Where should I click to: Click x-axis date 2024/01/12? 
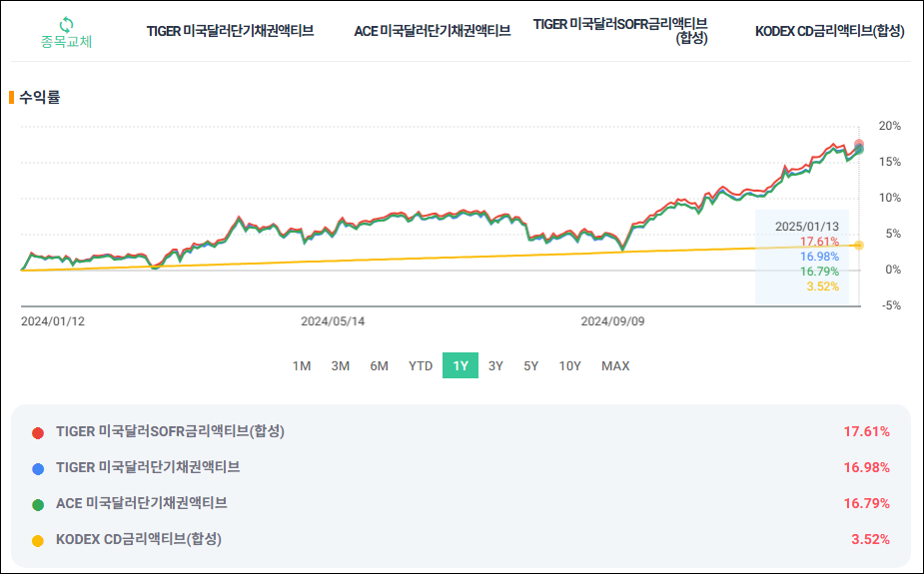(53, 321)
